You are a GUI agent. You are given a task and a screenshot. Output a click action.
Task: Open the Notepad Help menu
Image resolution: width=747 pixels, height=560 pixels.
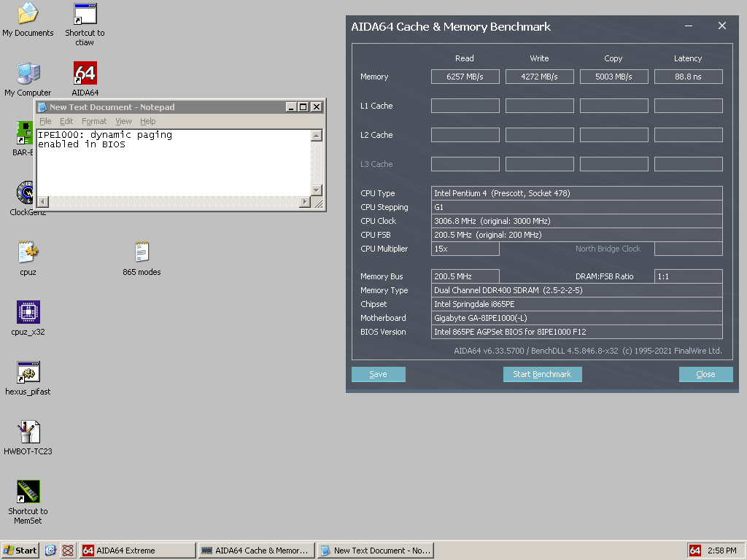pyautogui.click(x=147, y=122)
